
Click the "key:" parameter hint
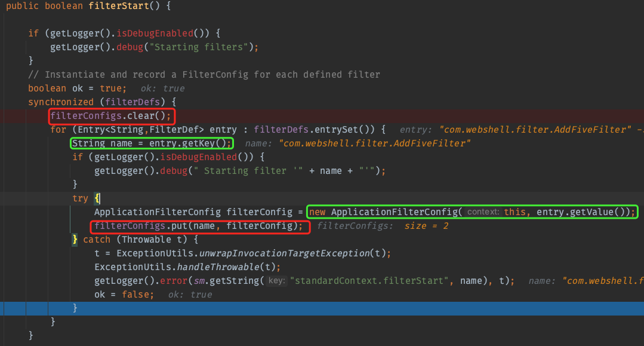276,281
